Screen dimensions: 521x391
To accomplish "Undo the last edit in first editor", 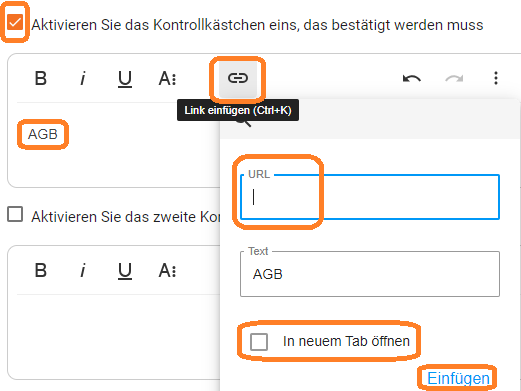I will point(412,79).
